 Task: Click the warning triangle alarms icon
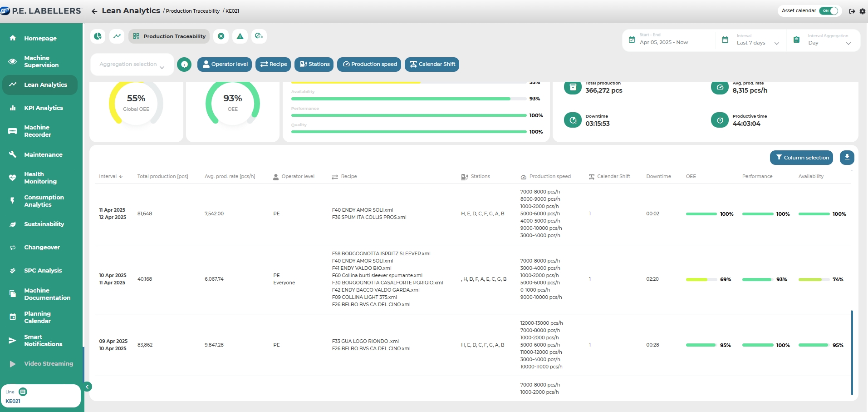[240, 36]
